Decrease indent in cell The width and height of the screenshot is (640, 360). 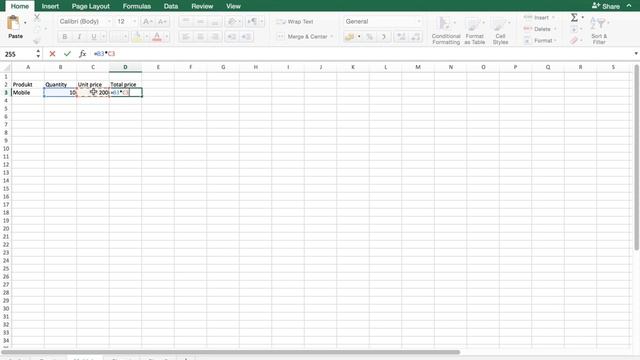231,37
